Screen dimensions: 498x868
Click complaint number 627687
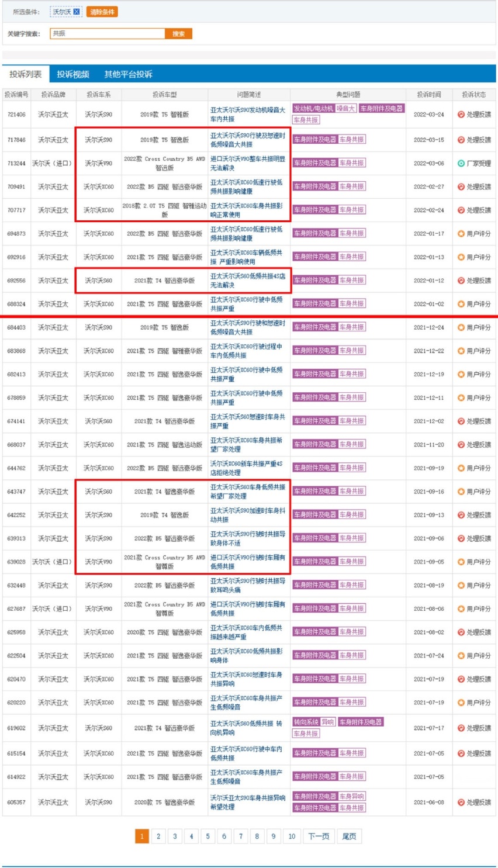pyautogui.click(x=16, y=609)
